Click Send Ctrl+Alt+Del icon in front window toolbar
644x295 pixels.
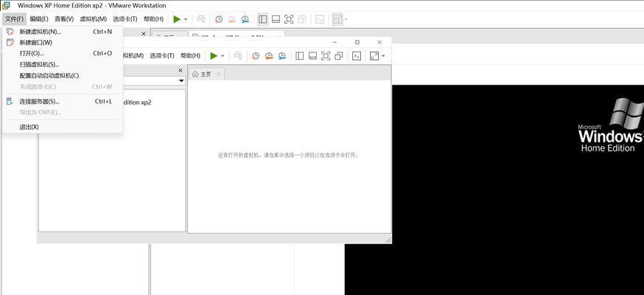pyautogui.click(x=238, y=55)
